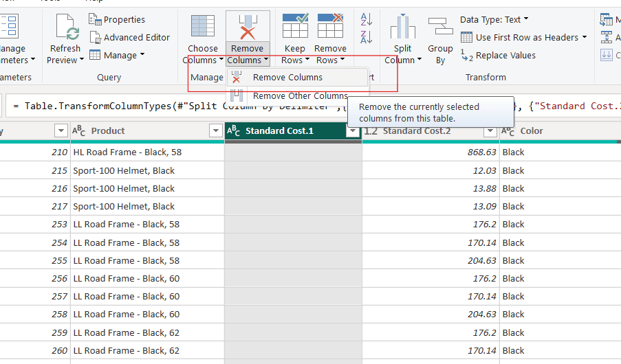Viewport: 621px width, 364px height.
Task: Click the Color column ABC type icon
Action: (508, 130)
